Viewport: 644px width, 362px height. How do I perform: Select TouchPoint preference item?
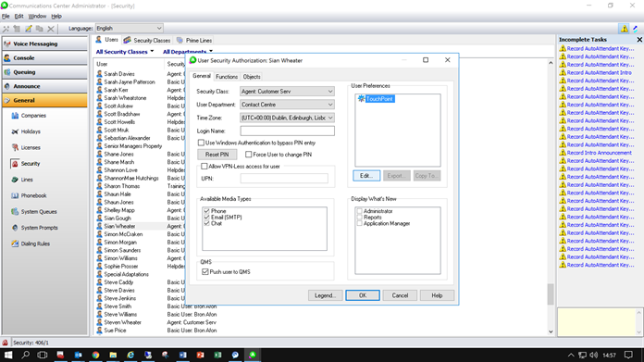[376, 99]
